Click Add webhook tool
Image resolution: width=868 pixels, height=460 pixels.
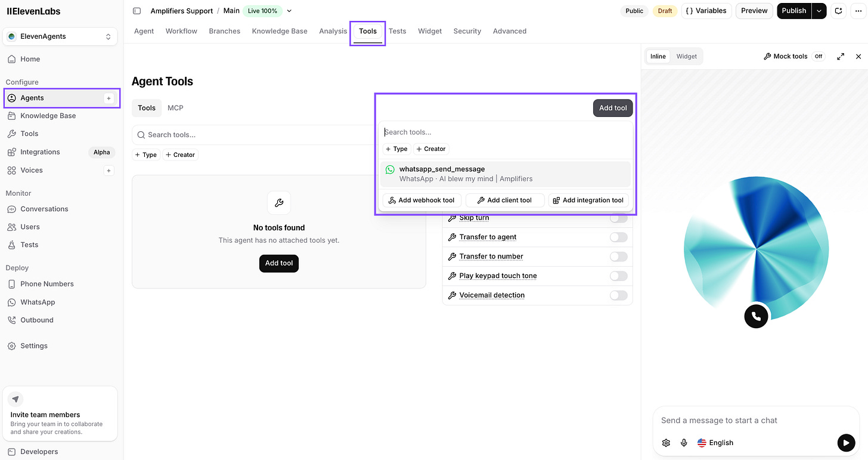point(421,200)
